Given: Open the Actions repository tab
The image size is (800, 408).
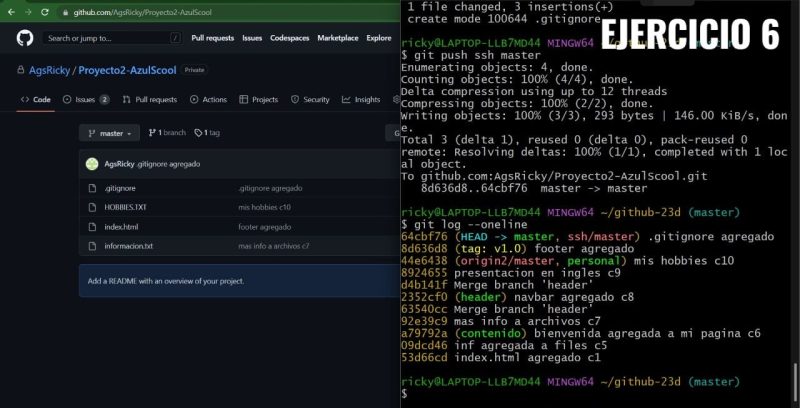Looking at the screenshot, I should coord(208,100).
